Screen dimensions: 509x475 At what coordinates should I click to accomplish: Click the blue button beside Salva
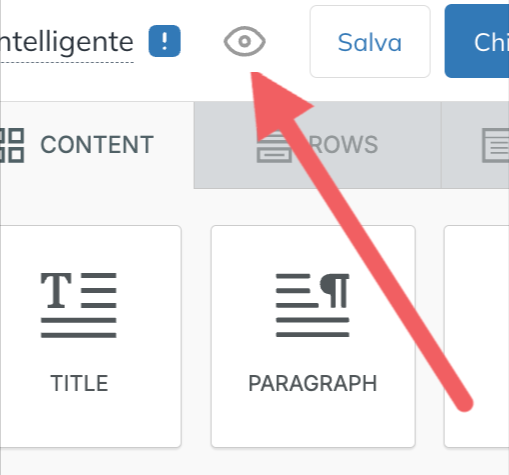point(477,41)
